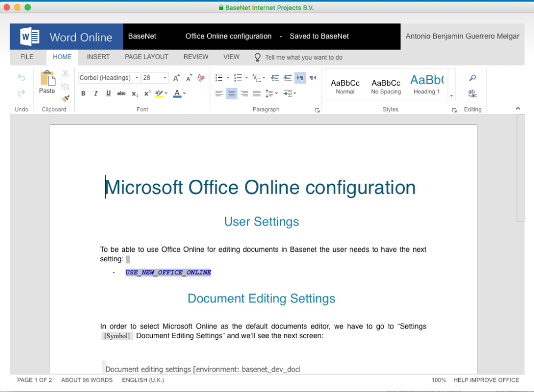Click the lightbulb Tell Me icon

pyautogui.click(x=258, y=57)
